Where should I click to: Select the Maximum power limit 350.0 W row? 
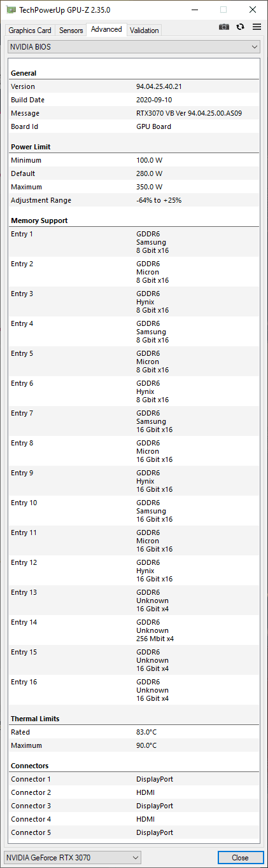(x=134, y=187)
